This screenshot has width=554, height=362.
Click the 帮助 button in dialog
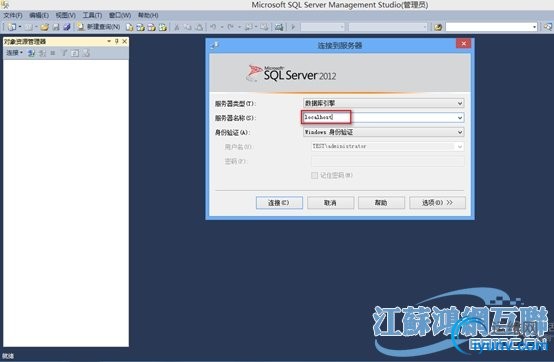tap(381, 203)
